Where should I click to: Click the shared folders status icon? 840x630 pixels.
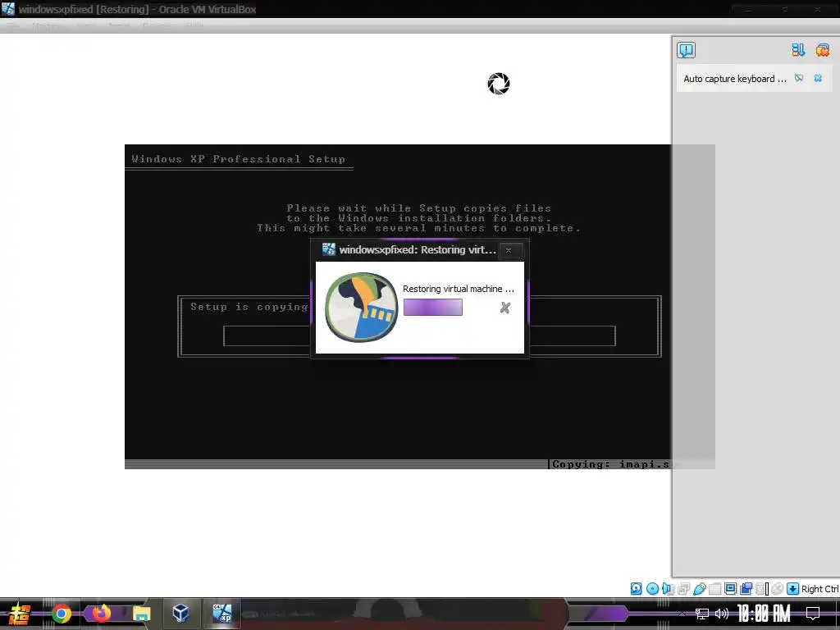(714, 589)
